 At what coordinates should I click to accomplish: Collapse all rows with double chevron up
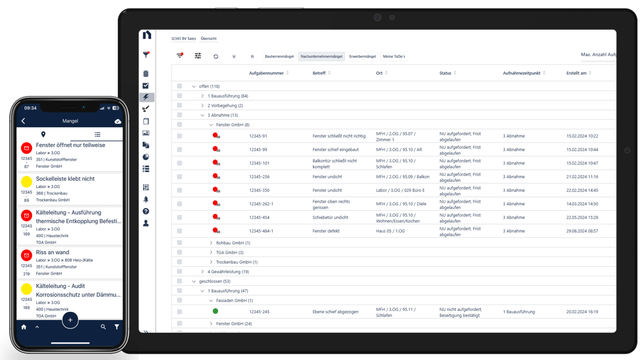pyautogui.click(x=252, y=56)
